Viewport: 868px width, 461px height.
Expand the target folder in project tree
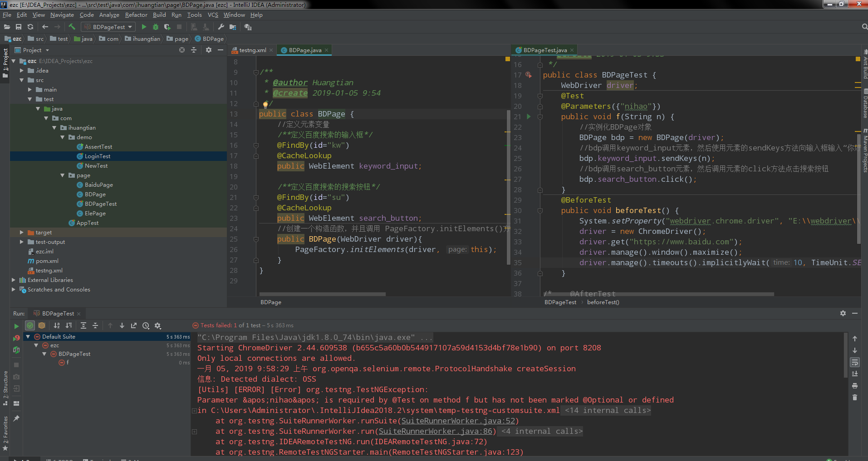[21, 233]
